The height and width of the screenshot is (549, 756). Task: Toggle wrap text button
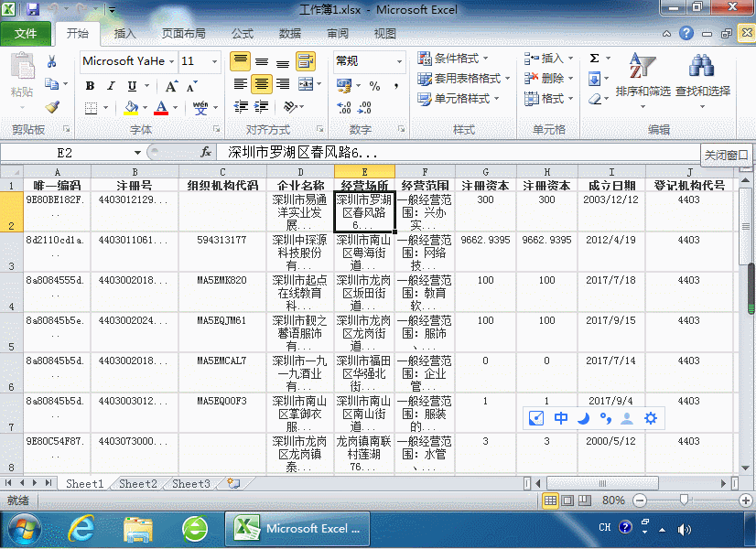click(305, 61)
